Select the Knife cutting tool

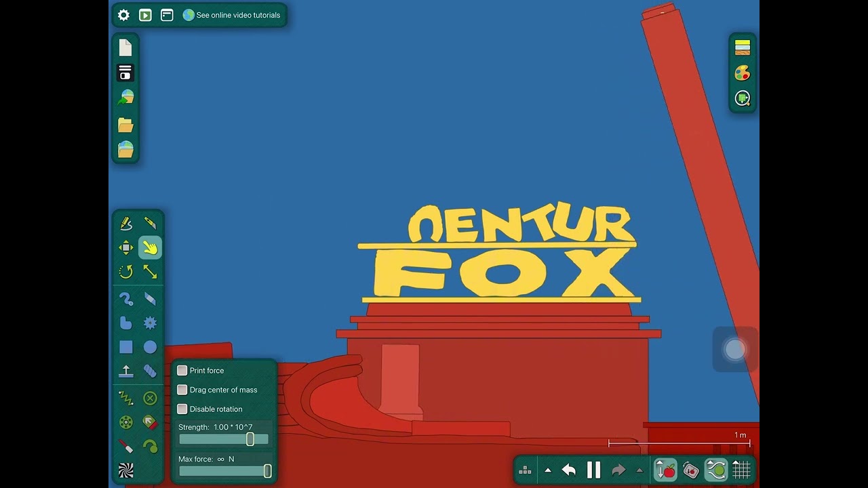[150, 223]
